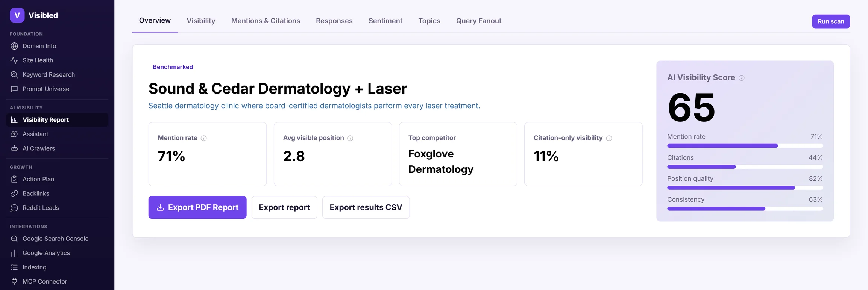
Task: Click the info icon beside Mention rate
Action: [204, 138]
